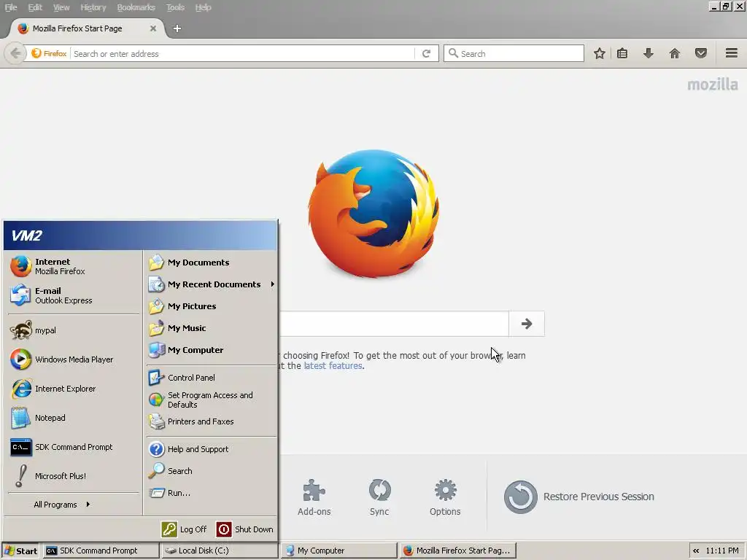Launch Internet Explorer from Start menu
Viewport: 747px width, 560px height.
point(74,389)
